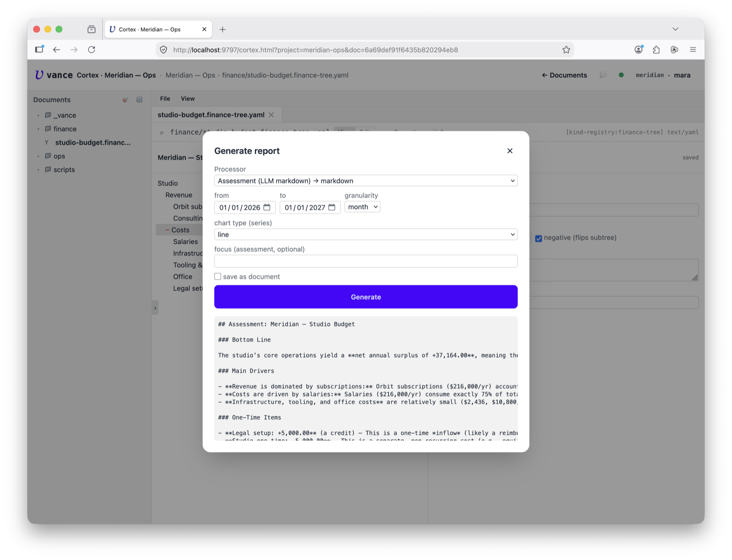Select the Studio root tree node
Screen dimensions: 732x560
[168, 183]
